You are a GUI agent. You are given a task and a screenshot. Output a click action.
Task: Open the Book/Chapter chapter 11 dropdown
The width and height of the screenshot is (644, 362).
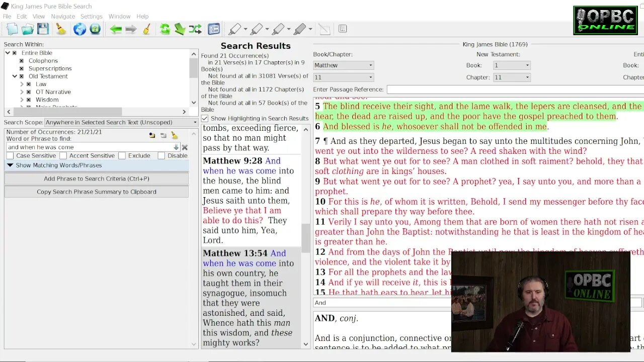point(343,77)
